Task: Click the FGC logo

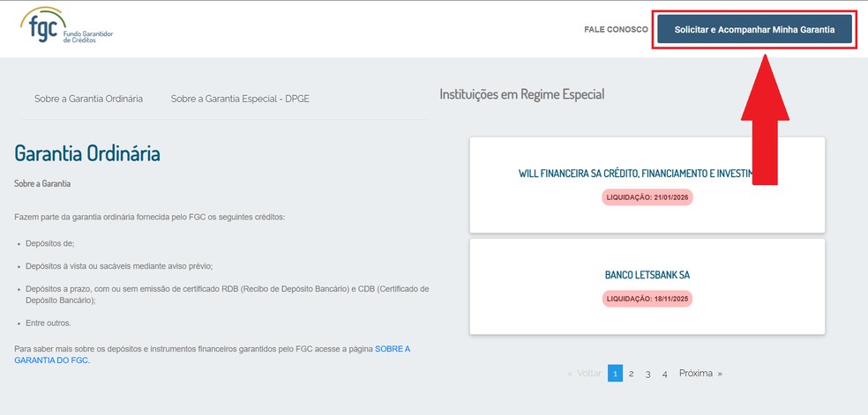Action: pos(66,29)
